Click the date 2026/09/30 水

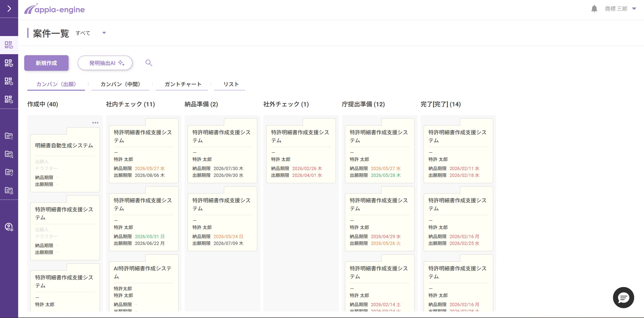click(x=228, y=175)
